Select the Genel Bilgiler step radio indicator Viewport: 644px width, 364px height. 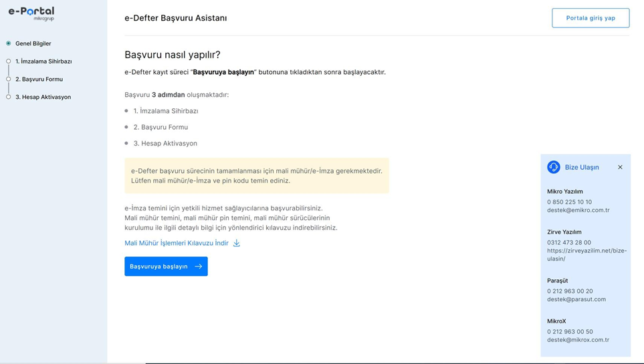tap(9, 43)
